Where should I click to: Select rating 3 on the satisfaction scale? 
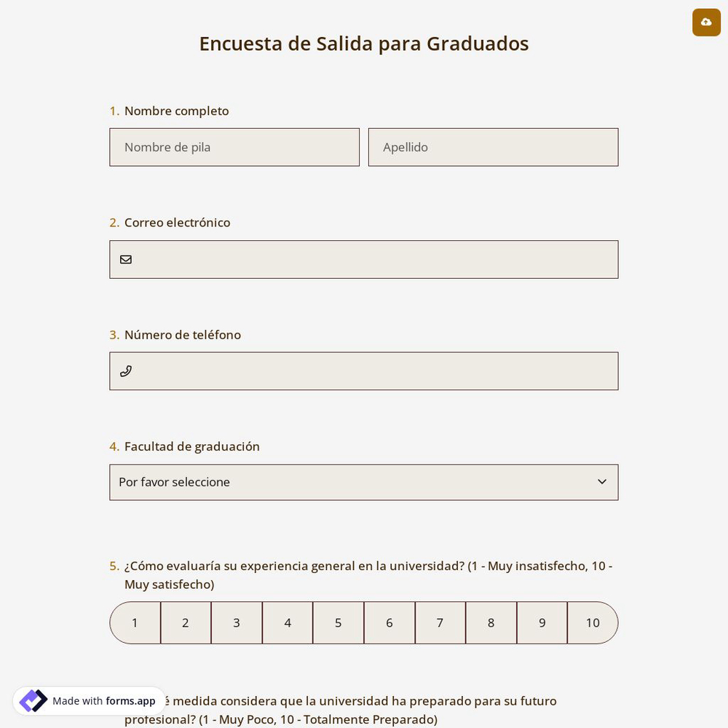[x=236, y=622]
